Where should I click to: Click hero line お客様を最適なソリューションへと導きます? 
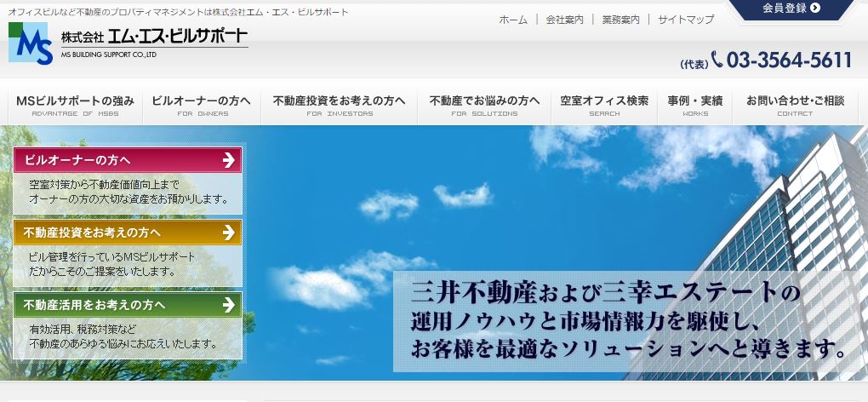pos(629,349)
